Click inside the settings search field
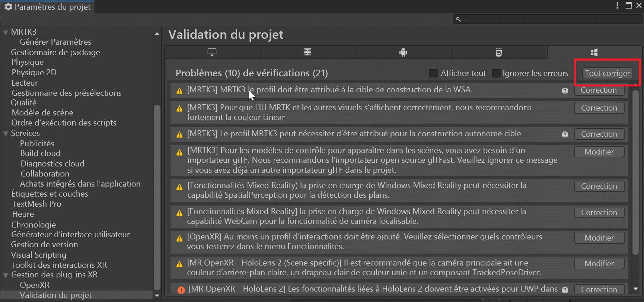The image size is (644, 302). tap(548, 19)
